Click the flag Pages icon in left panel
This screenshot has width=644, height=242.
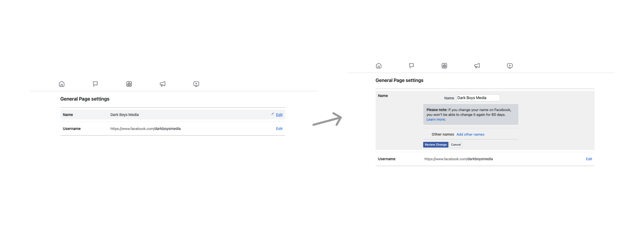click(x=95, y=84)
